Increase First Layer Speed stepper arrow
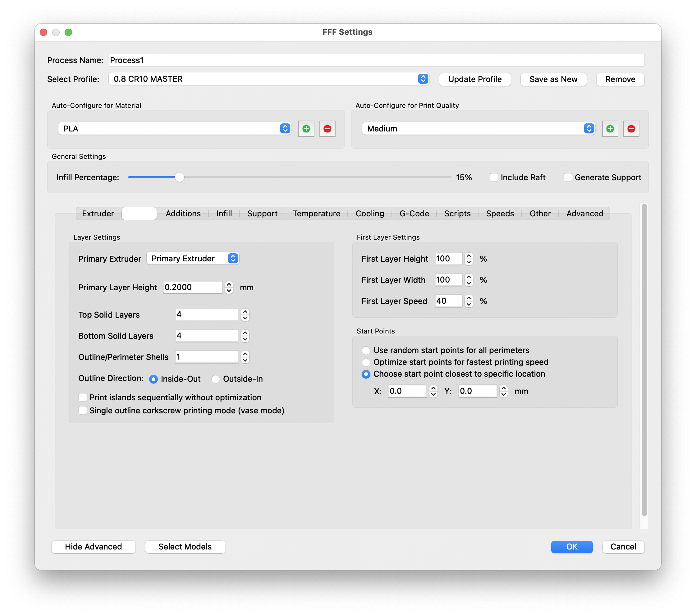Image resolution: width=696 pixels, height=616 pixels. pos(469,298)
